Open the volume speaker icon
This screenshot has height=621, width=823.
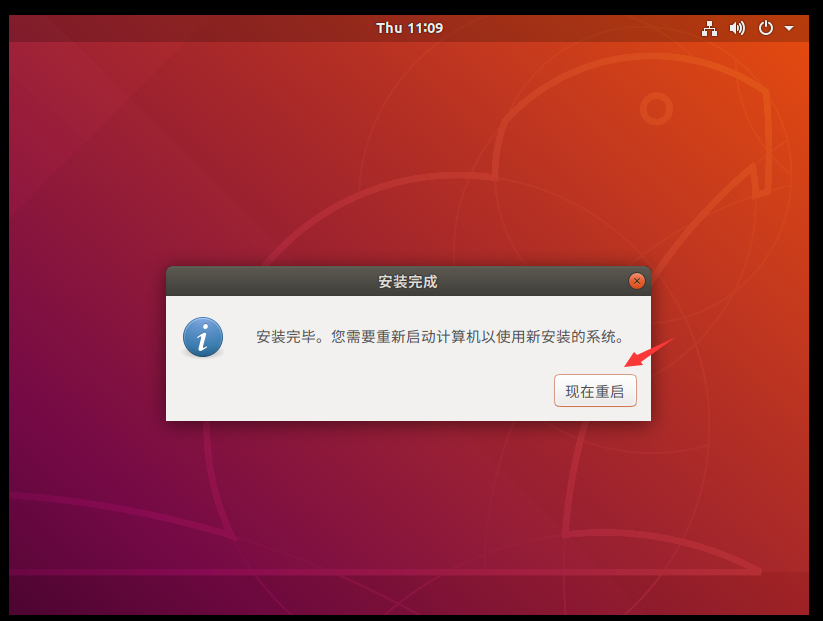pyautogui.click(x=737, y=28)
